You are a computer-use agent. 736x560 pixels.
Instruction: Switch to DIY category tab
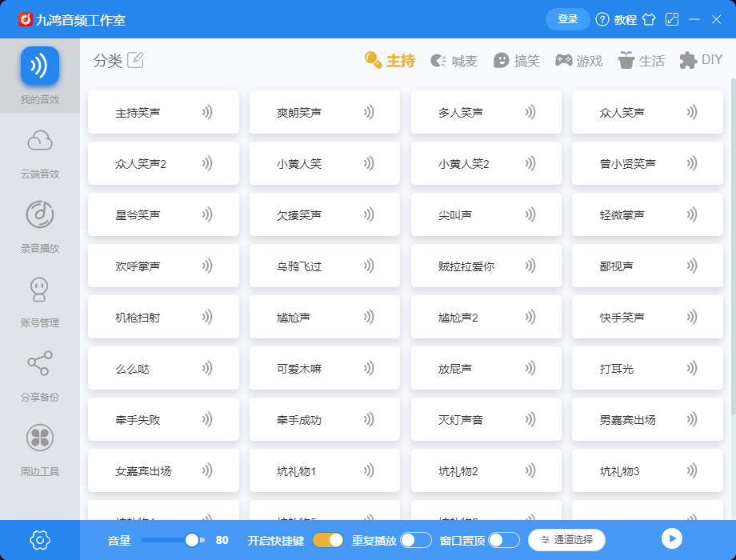coord(701,60)
